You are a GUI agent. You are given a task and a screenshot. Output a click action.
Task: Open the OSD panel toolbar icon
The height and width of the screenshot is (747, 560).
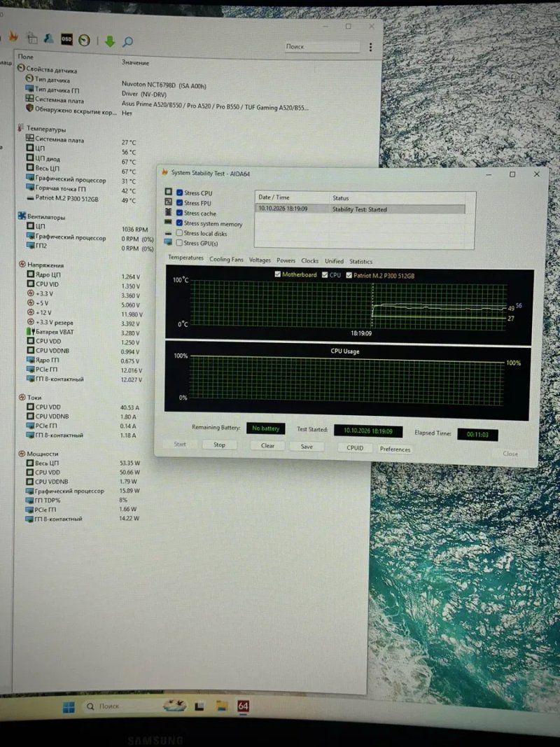pos(66,39)
